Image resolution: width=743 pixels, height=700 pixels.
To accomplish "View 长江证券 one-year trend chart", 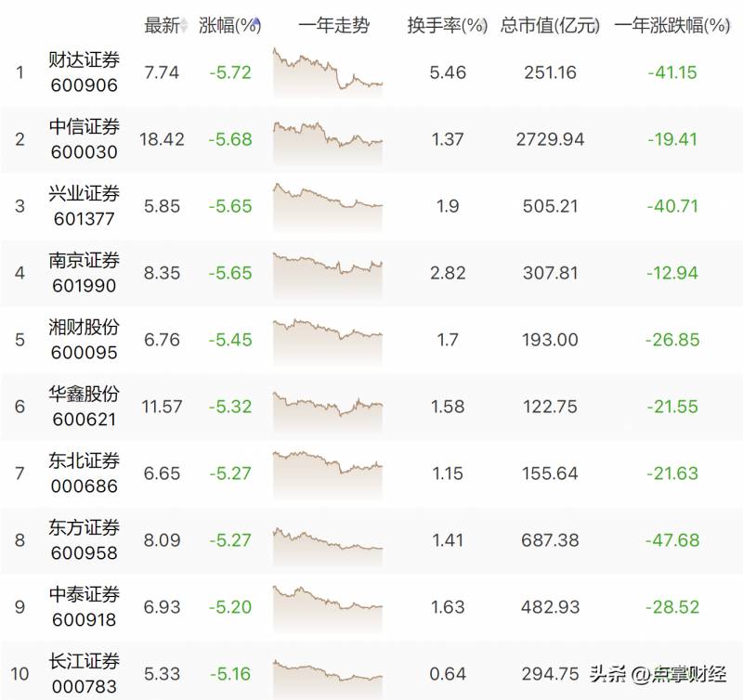I will pos(328,680).
